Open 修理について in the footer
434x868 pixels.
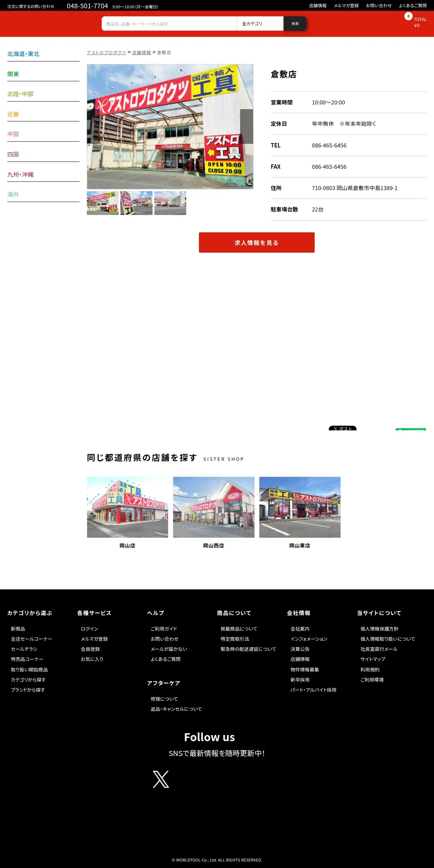coord(164,699)
